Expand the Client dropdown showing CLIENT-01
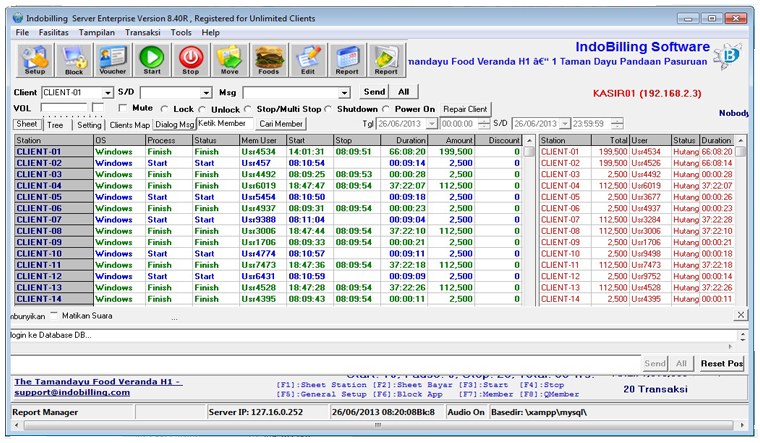Screen dimensions: 760x443 click(107, 93)
